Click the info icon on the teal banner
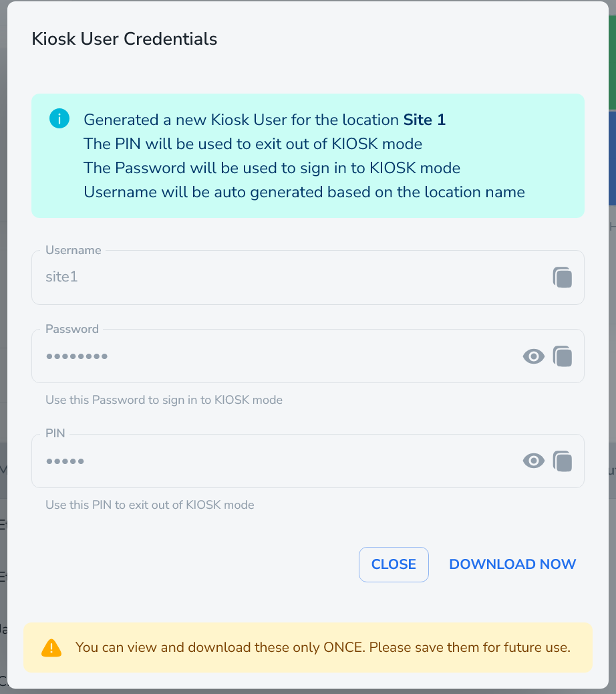Viewport: 616px width, 694px height. click(59, 118)
